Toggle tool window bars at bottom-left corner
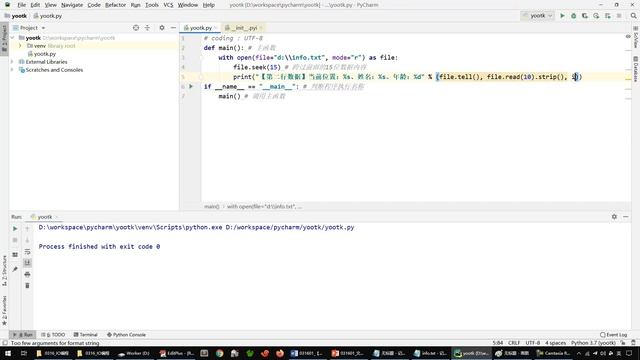640x360 pixels. click(x=4, y=343)
